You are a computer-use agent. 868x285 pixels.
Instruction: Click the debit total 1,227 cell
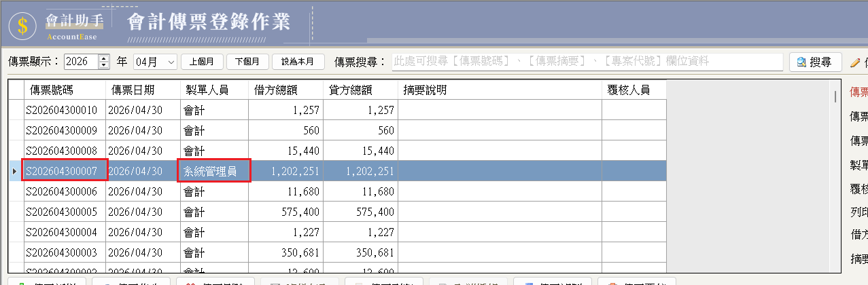click(285, 232)
